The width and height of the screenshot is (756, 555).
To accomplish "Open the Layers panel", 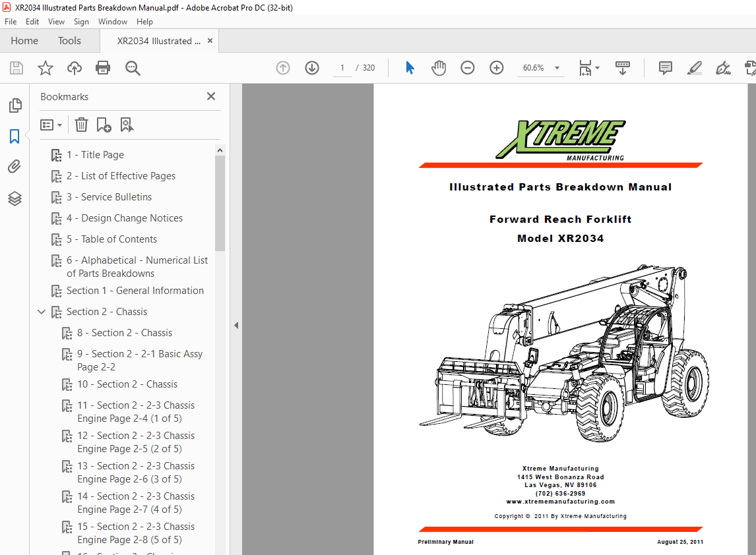I will click(x=15, y=198).
